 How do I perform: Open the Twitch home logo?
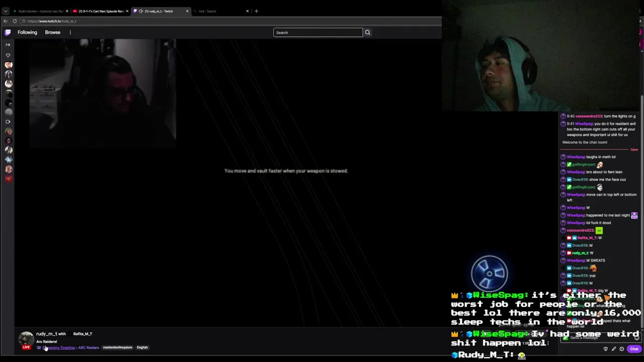[8, 32]
